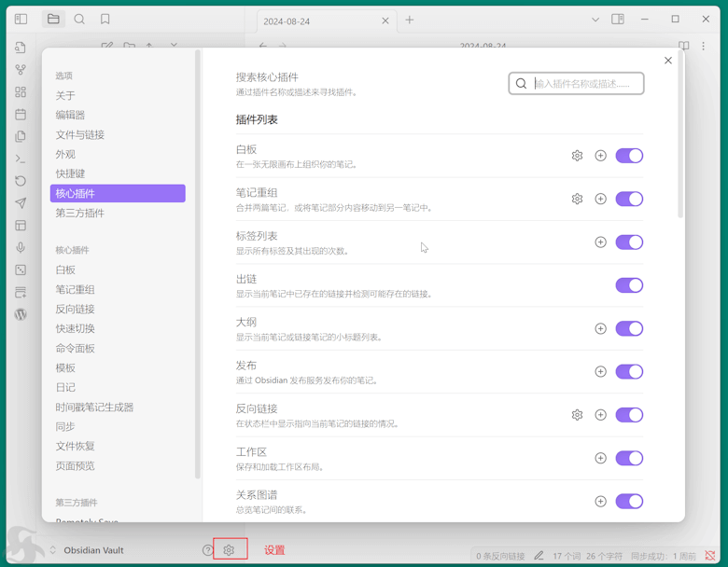
Task: Disable the 标签列表 plugin toggle
Action: 629,242
